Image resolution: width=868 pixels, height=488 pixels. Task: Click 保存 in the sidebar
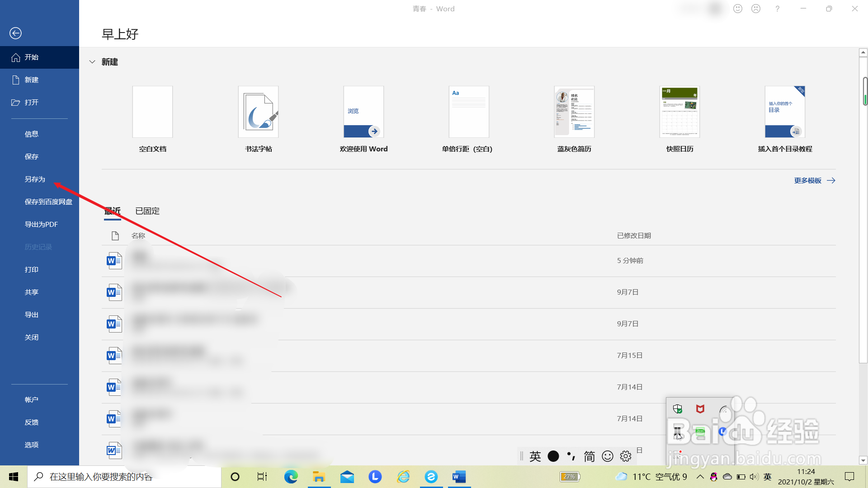click(39, 157)
